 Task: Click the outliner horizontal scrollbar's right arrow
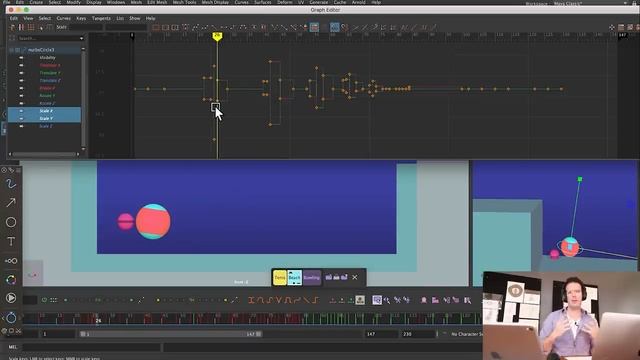[x=78, y=154]
